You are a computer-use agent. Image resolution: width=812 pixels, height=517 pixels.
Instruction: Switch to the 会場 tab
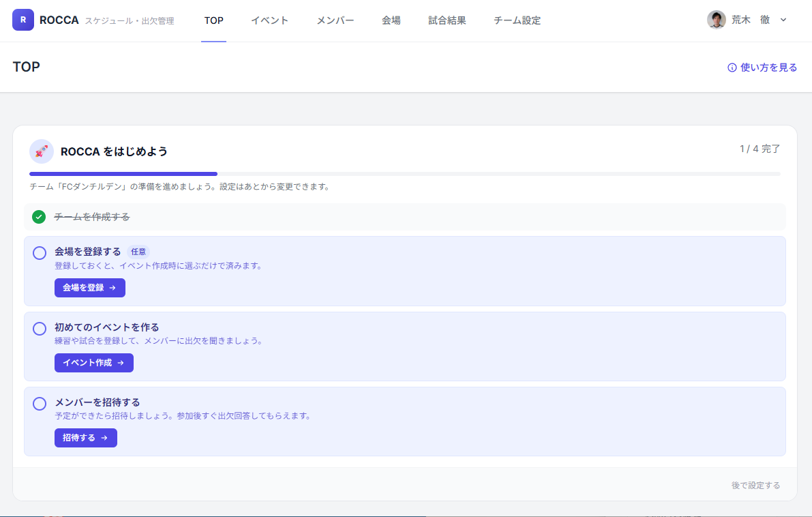click(x=391, y=20)
